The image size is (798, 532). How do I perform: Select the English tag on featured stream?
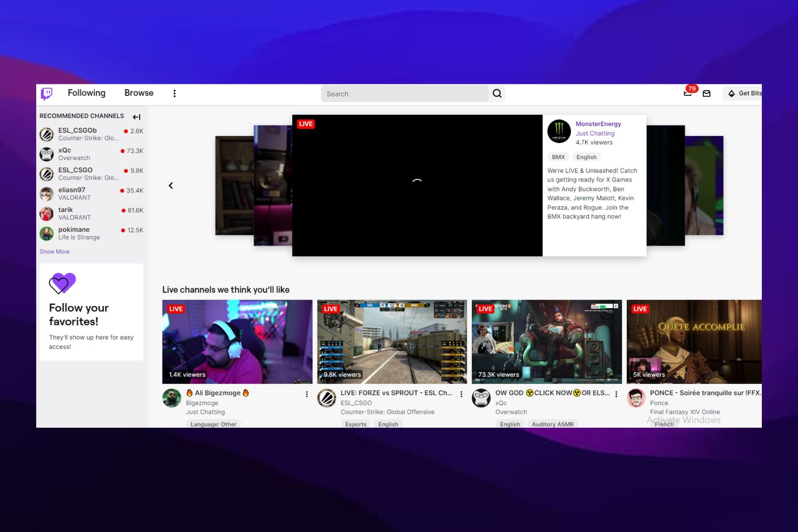(586, 157)
